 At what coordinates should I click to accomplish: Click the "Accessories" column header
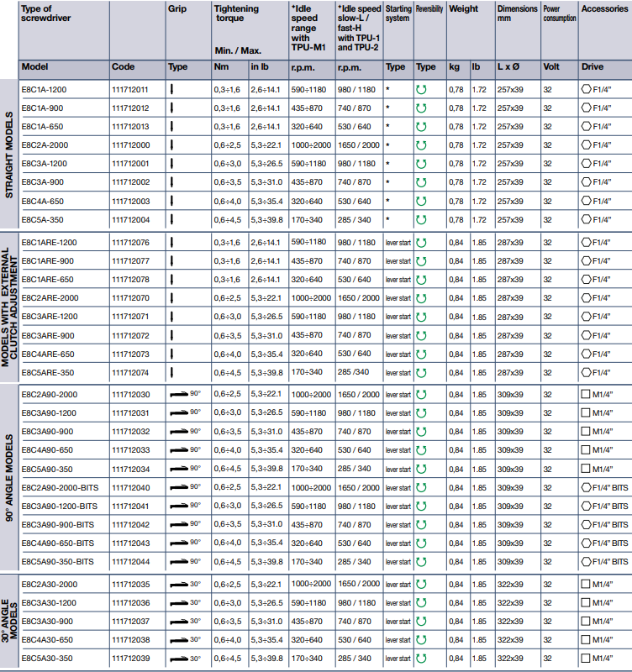604,8
